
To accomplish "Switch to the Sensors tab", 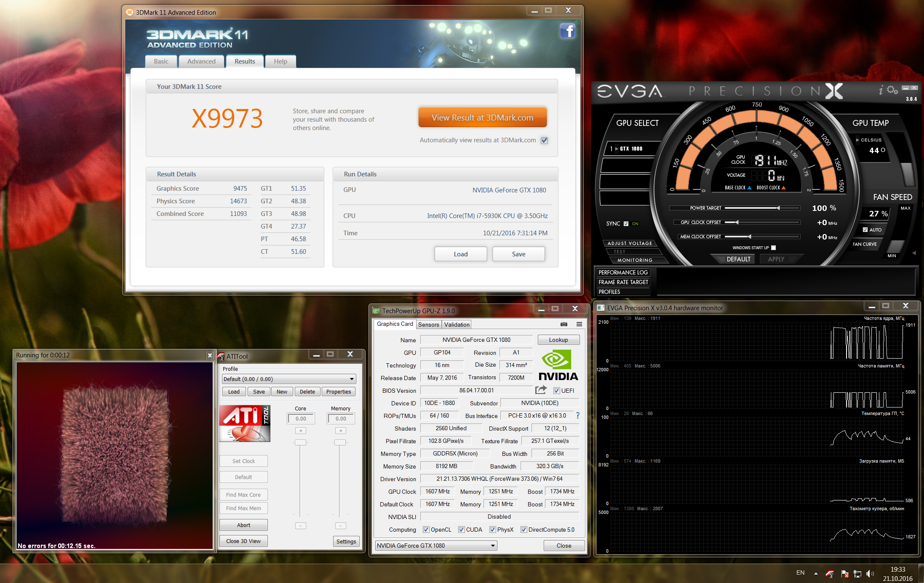I will pos(428,325).
